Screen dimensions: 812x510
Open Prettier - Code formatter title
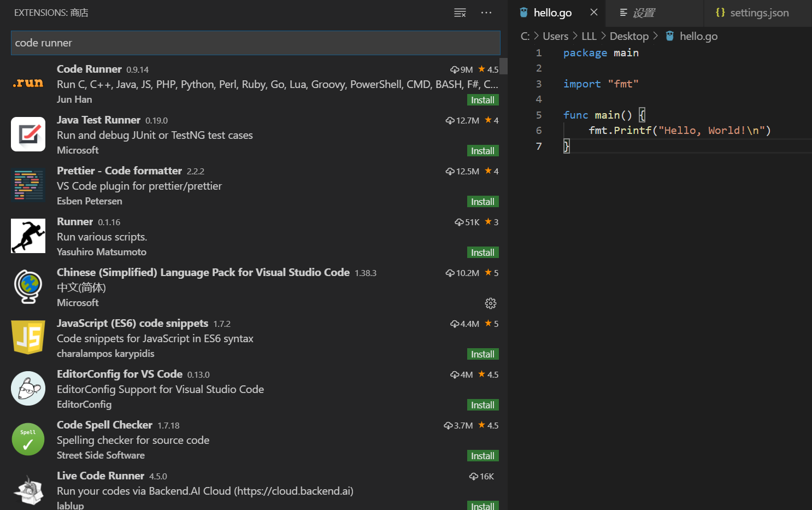point(119,171)
